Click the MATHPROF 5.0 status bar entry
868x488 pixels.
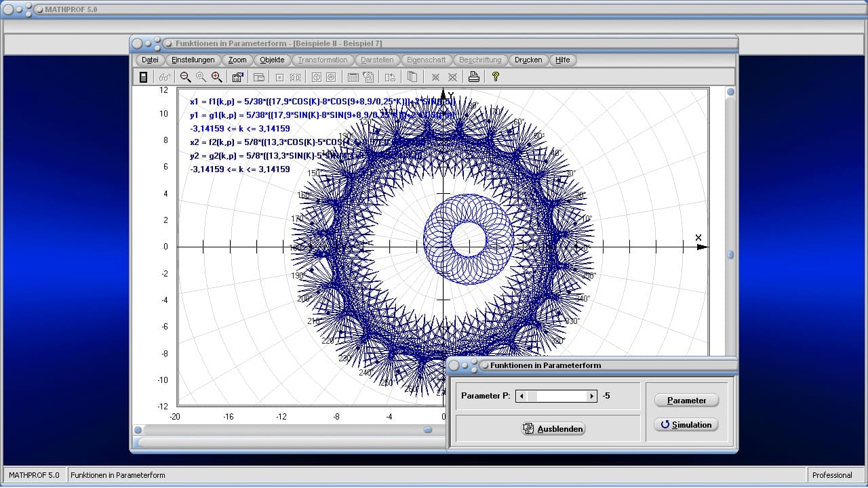click(34, 475)
